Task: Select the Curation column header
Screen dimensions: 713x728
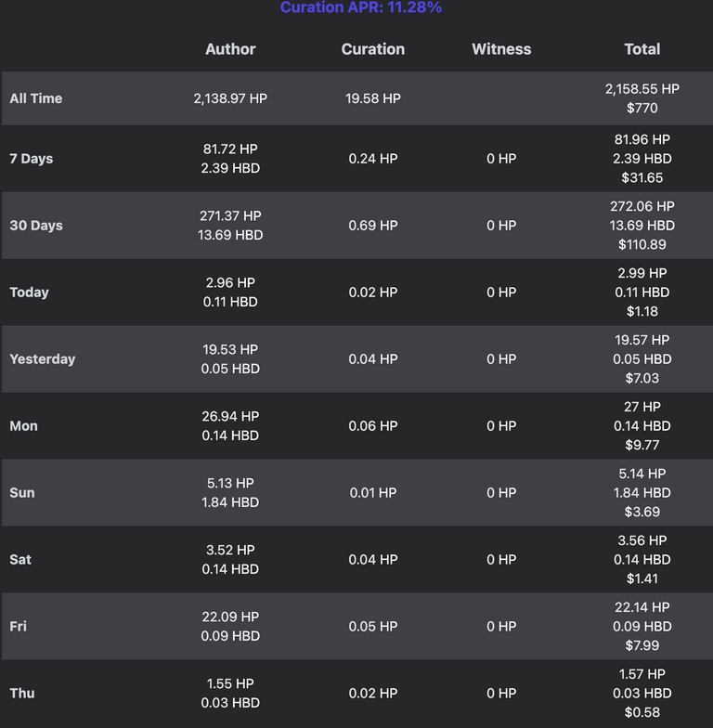Action: (373, 49)
